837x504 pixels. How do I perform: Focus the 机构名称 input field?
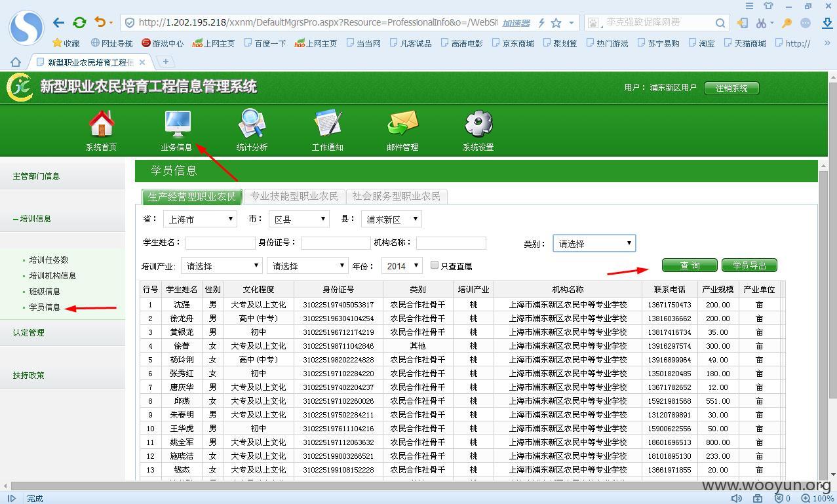point(451,242)
